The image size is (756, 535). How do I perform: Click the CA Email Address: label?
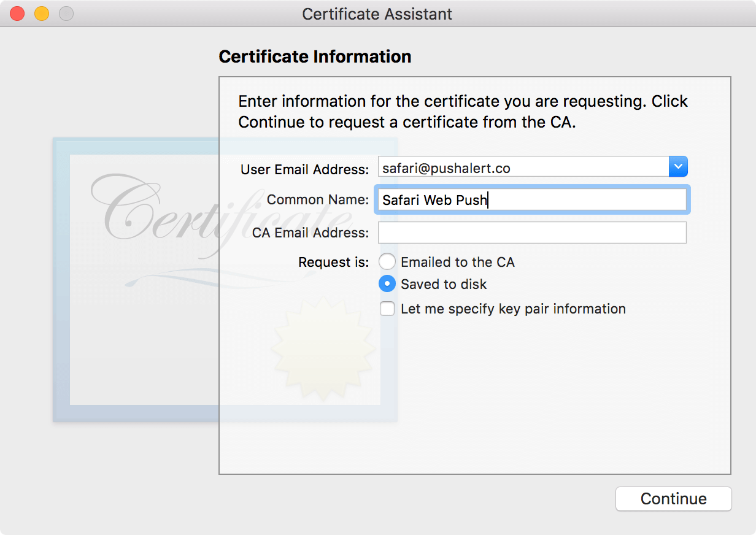click(x=310, y=233)
